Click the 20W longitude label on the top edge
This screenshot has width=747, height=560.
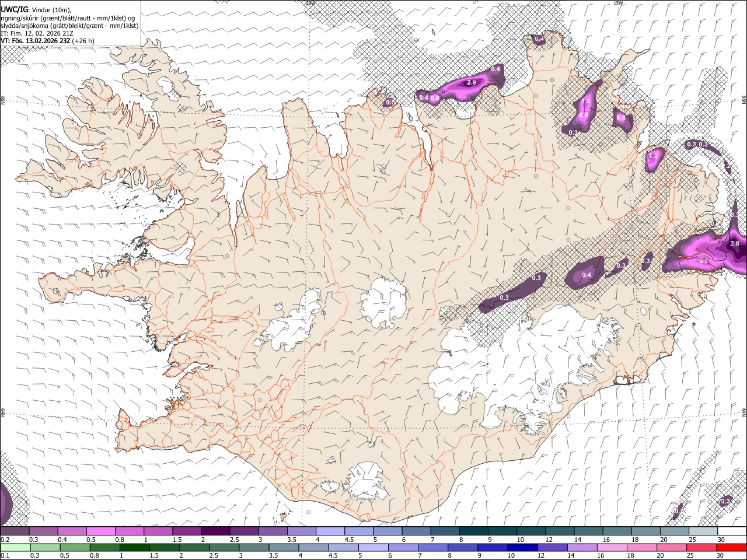(x=310, y=2)
